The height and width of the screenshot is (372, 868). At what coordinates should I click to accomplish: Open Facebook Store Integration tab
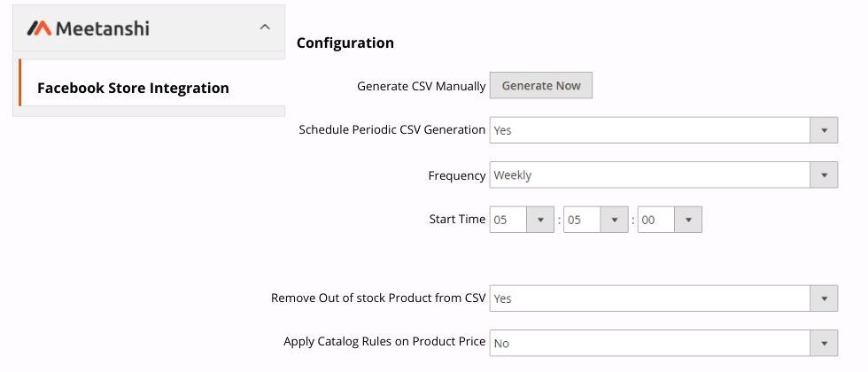[133, 88]
